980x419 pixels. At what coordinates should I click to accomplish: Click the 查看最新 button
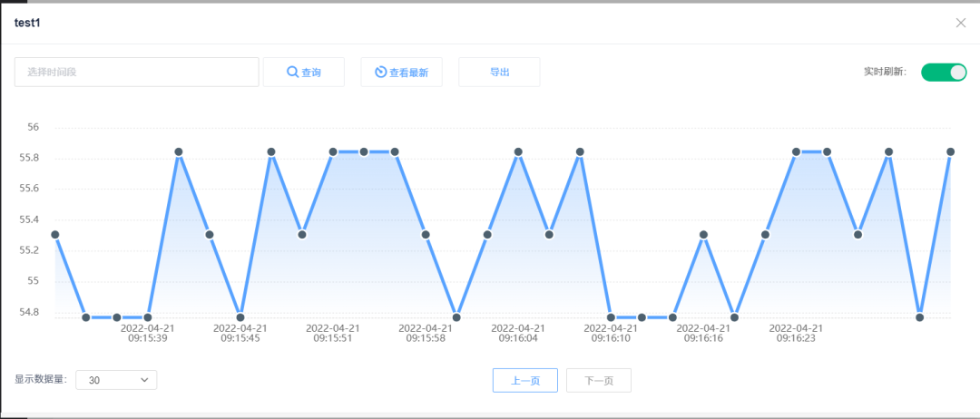[x=402, y=73]
